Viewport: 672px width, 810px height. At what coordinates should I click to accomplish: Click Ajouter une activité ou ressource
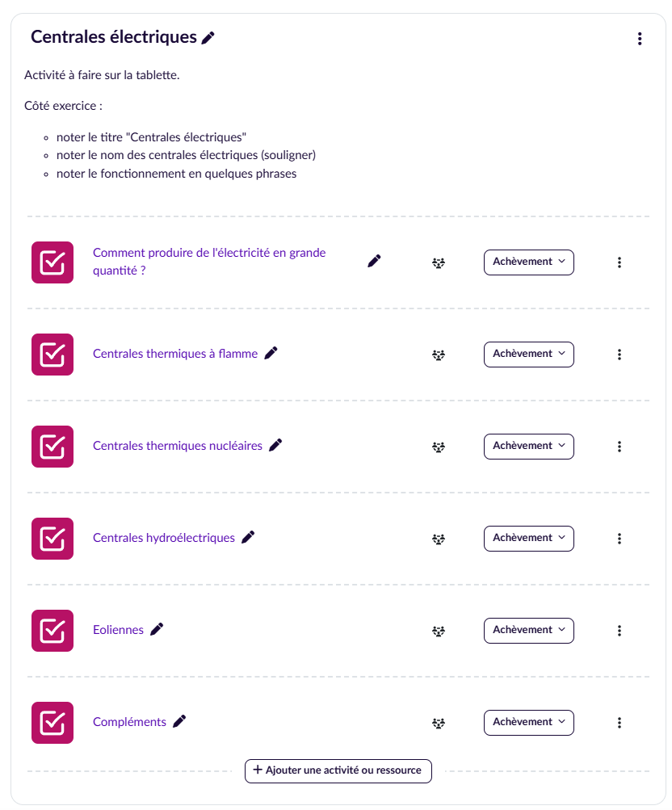click(338, 770)
